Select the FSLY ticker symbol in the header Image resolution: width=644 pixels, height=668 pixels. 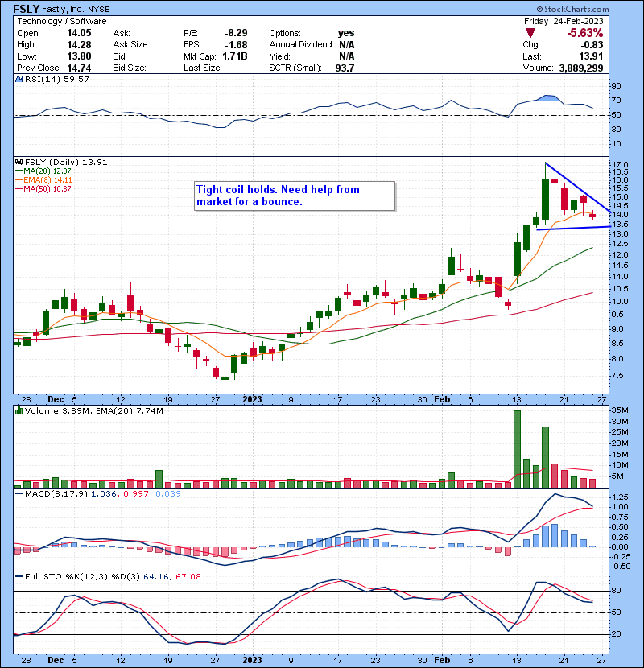pos(27,9)
